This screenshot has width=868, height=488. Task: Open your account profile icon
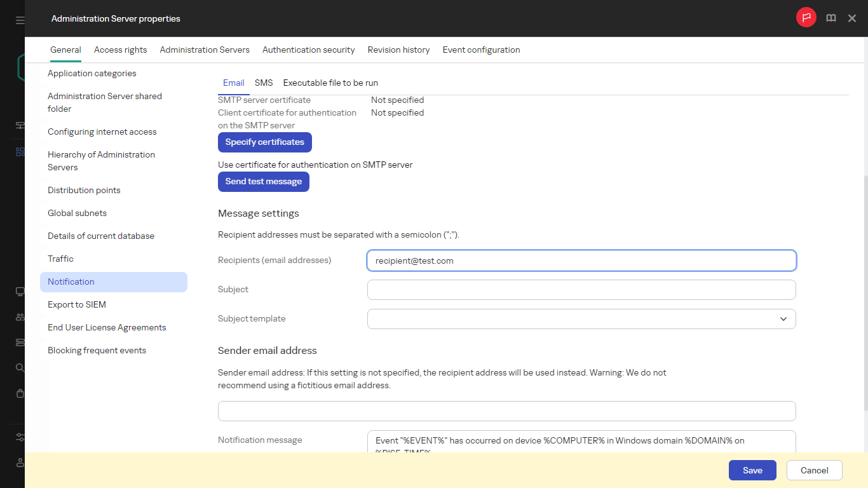pyautogui.click(x=19, y=463)
